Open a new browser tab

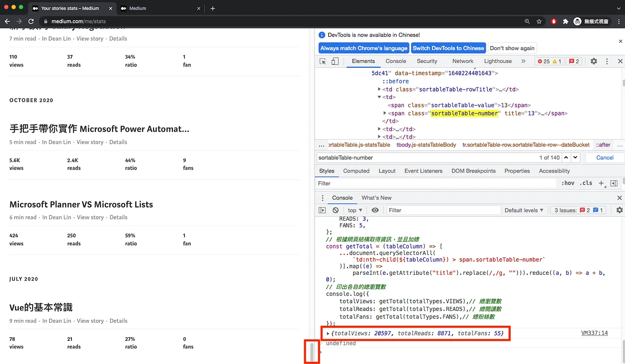(212, 8)
